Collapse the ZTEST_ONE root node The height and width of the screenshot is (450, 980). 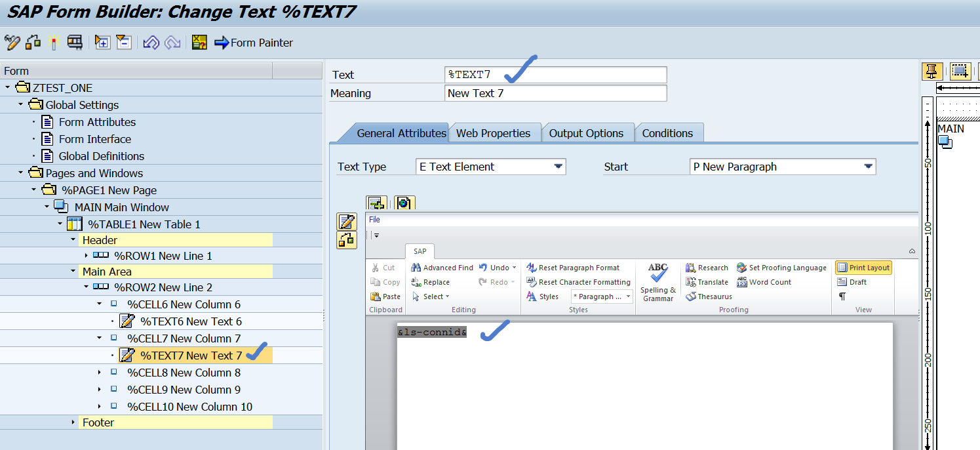8,88
